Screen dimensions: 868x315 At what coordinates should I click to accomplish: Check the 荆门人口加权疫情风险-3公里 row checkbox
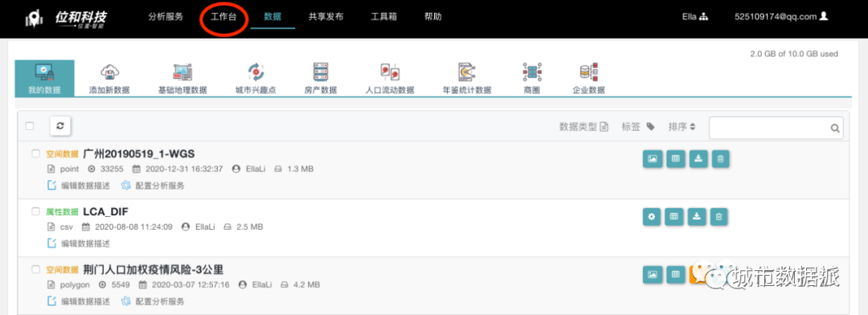click(x=35, y=270)
